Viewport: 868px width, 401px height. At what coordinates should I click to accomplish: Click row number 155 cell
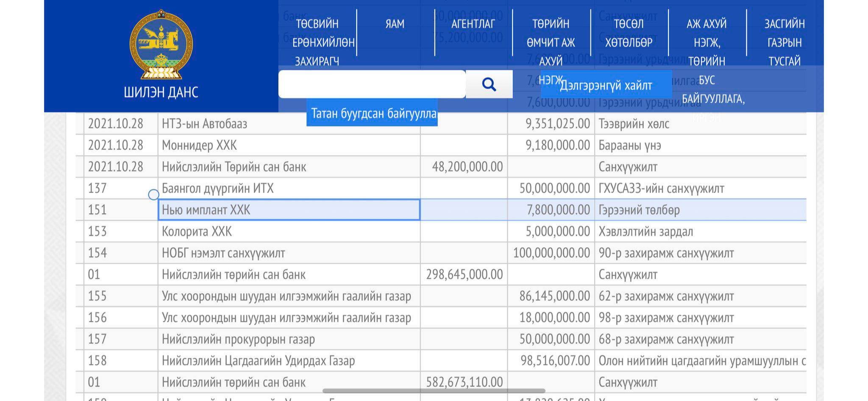(x=121, y=296)
